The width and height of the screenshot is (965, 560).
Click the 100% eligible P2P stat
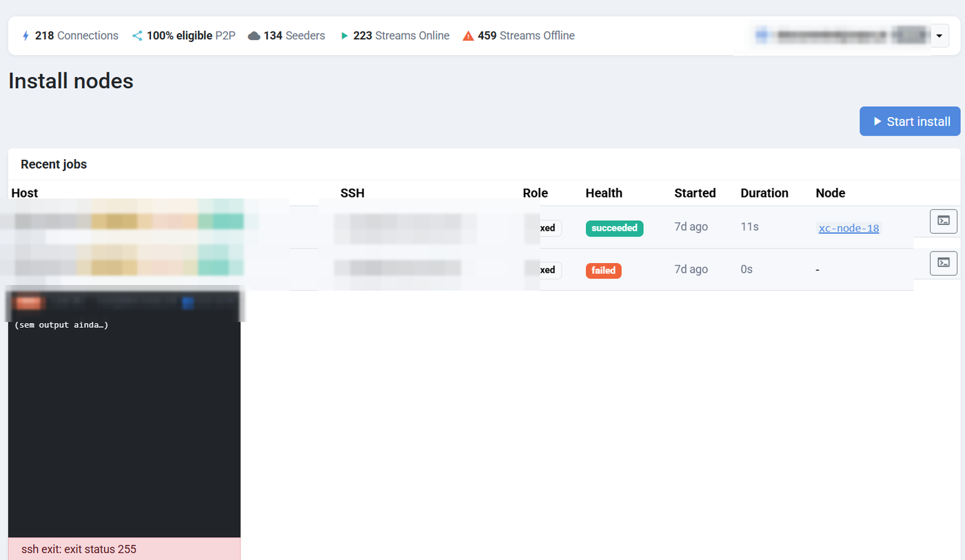pyautogui.click(x=184, y=36)
